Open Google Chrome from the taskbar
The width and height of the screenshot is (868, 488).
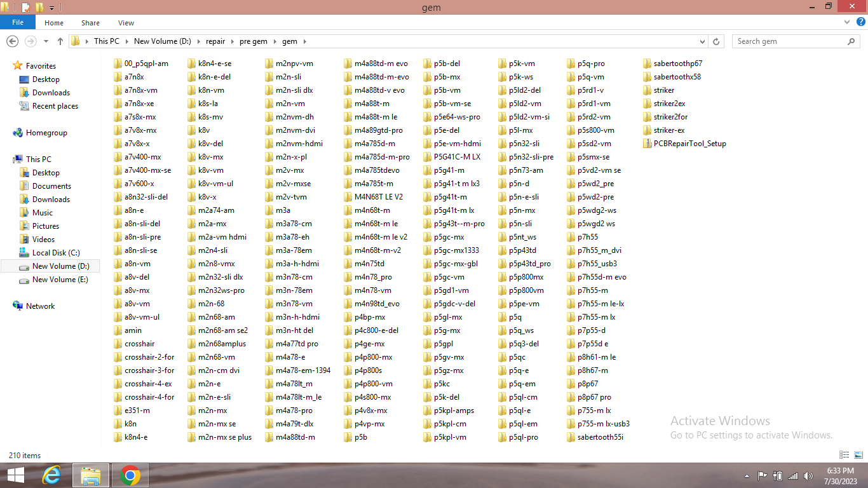point(130,475)
